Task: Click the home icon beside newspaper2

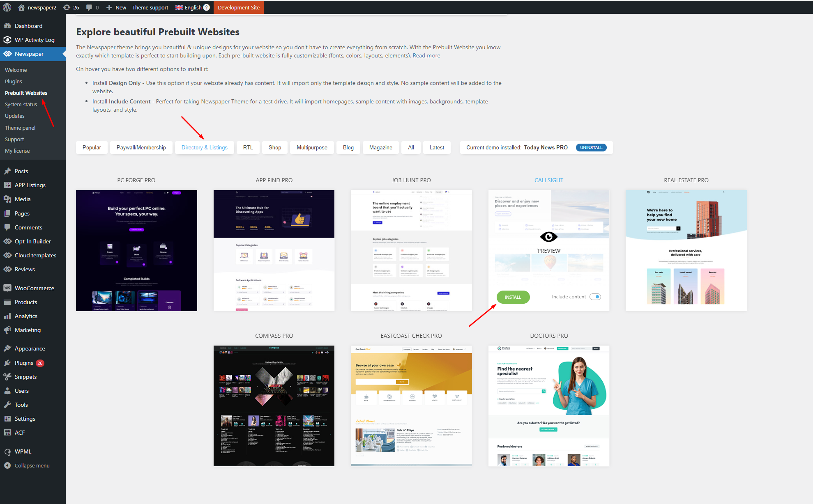Action: (21, 7)
